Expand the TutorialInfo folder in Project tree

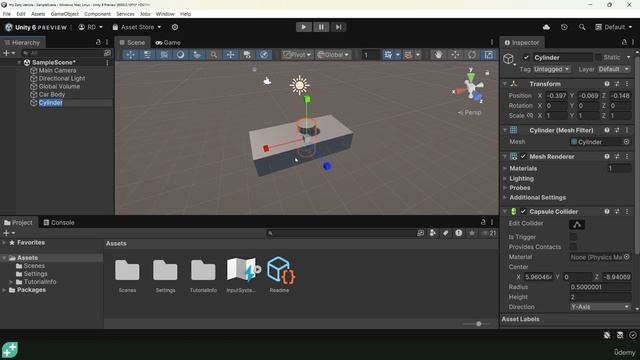coord(11,282)
